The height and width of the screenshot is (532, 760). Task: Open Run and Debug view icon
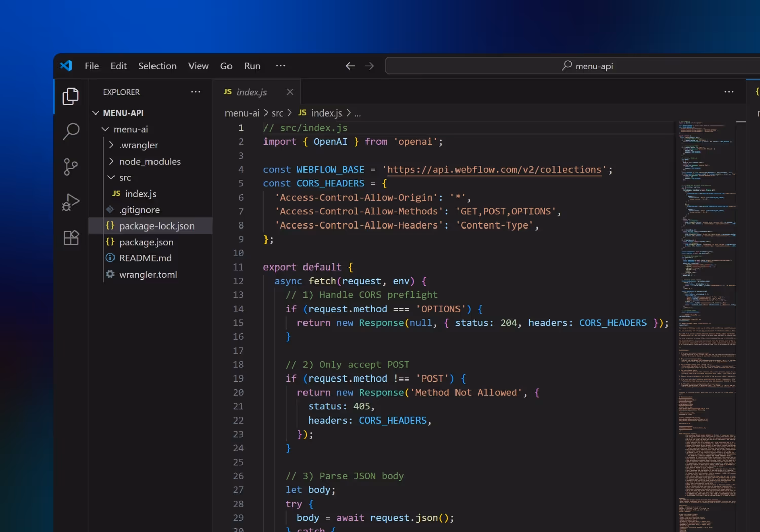click(70, 202)
